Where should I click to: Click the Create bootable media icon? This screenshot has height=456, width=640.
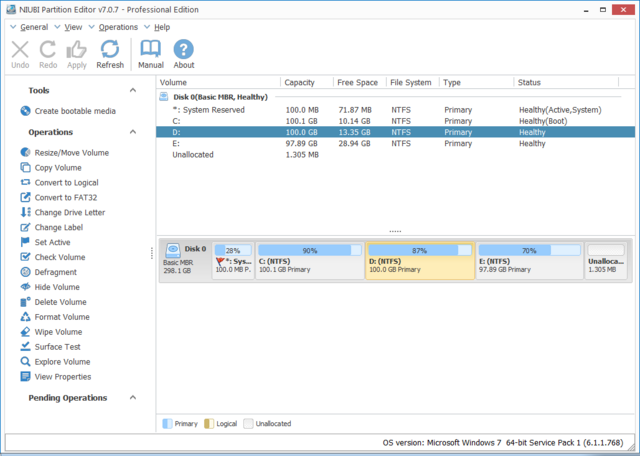point(25,111)
